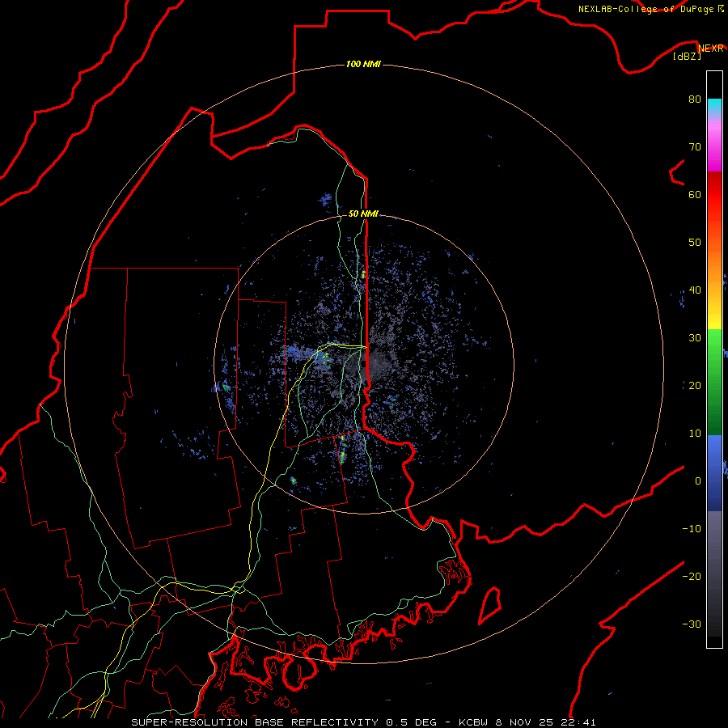
Task: Click the 20 dBZ scale value
Action: click(x=695, y=385)
